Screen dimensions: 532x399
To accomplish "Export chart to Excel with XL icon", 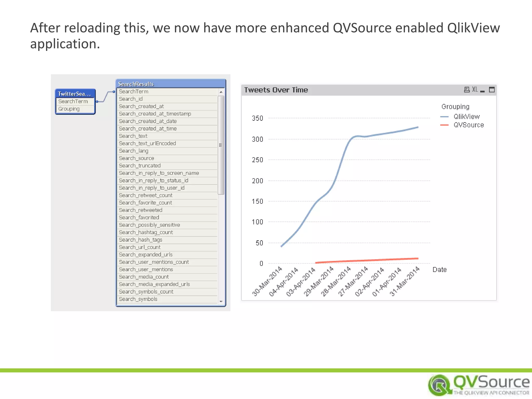I will [475, 90].
